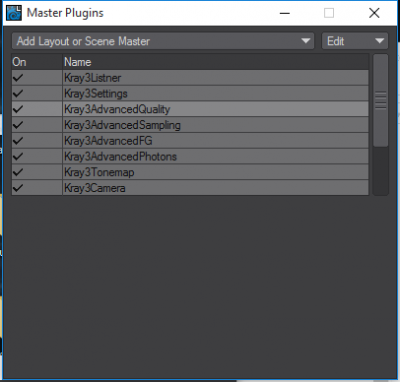Toggle off the Kray3Settings plugin checkmark
This screenshot has height=382, width=400.
pyautogui.click(x=18, y=93)
